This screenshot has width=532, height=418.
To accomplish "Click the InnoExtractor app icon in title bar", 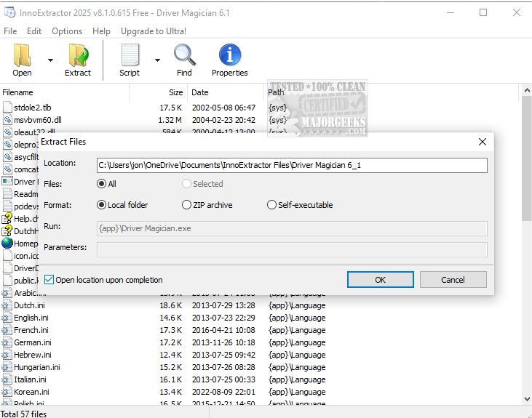I will 9,12.
